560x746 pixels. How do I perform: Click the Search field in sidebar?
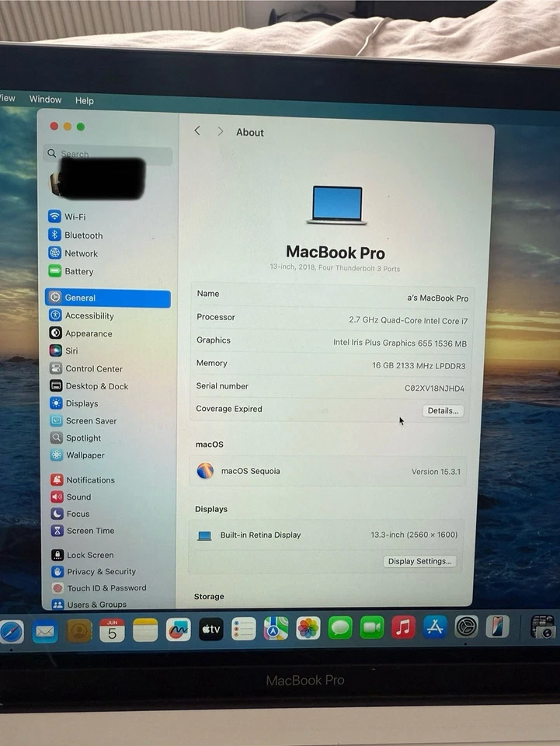[108, 154]
